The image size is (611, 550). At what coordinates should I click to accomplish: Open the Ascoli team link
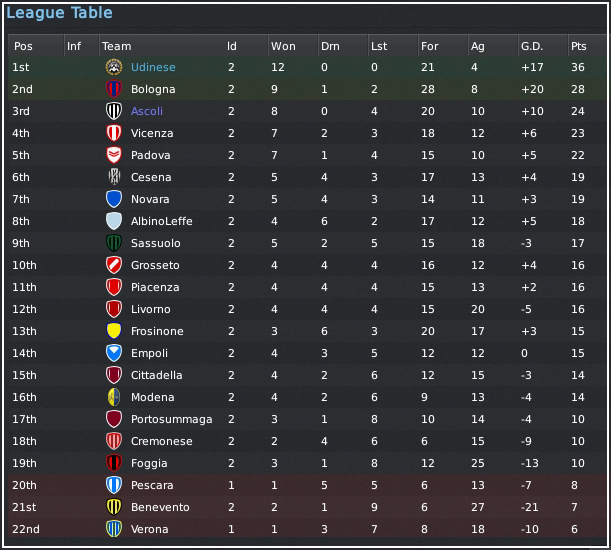[146, 111]
